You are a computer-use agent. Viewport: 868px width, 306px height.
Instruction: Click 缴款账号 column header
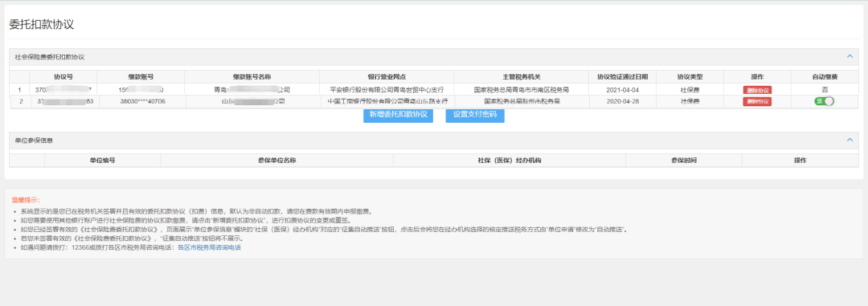coord(141,76)
